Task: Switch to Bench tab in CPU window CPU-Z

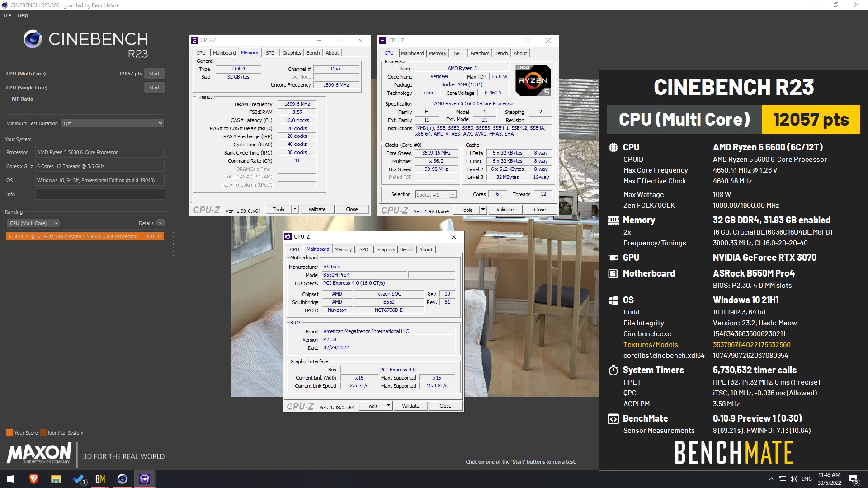Action: click(501, 53)
